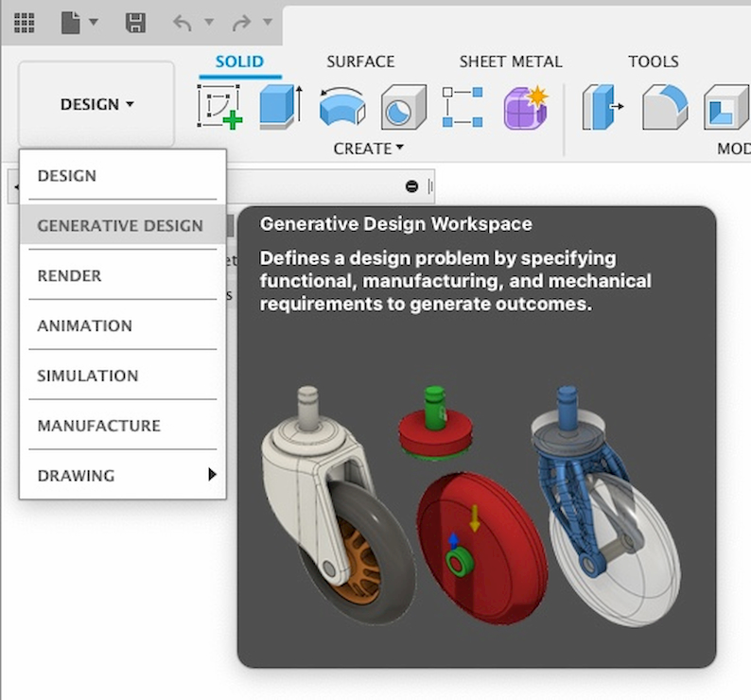The height and width of the screenshot is (700, 751).
Task: Open the Data Panel grid icon
Action: pyautogui.click(x=24, y=22)
